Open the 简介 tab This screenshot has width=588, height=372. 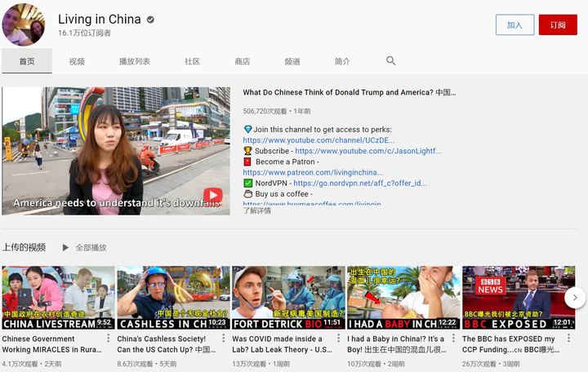tap(342, 61)
